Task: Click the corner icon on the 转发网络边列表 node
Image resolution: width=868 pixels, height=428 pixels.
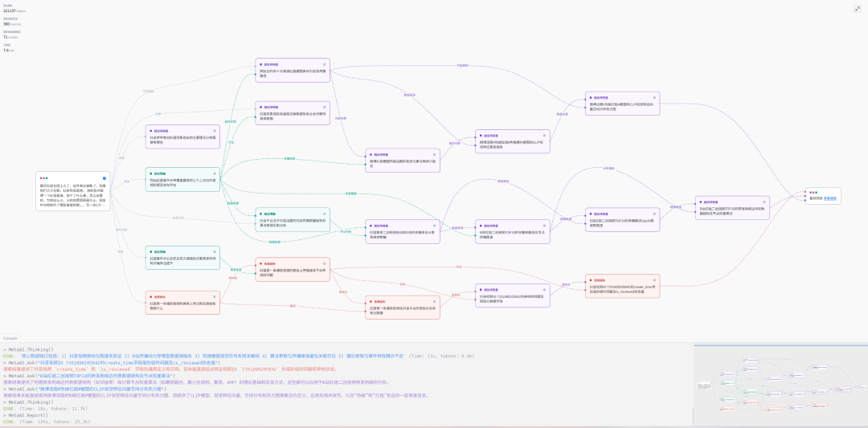Action: point(764,202)
